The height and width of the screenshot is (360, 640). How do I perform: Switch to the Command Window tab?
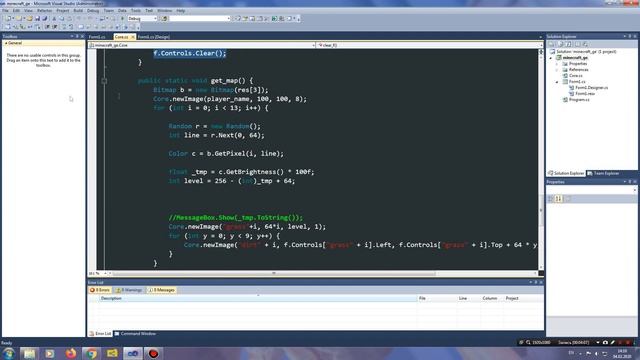[x=135, y=334]
